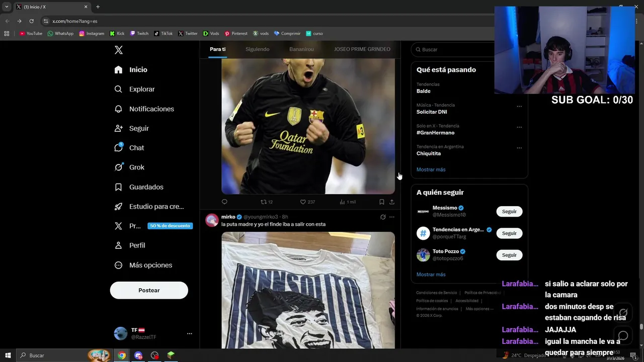Open Condiciones de Servicio link
The image size is (644, 362).
(x=437, y=293)
